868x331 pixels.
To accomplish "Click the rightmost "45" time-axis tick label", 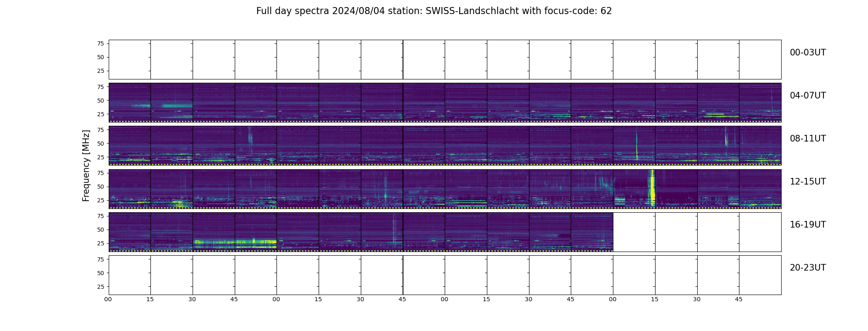I will pos(739,299).
